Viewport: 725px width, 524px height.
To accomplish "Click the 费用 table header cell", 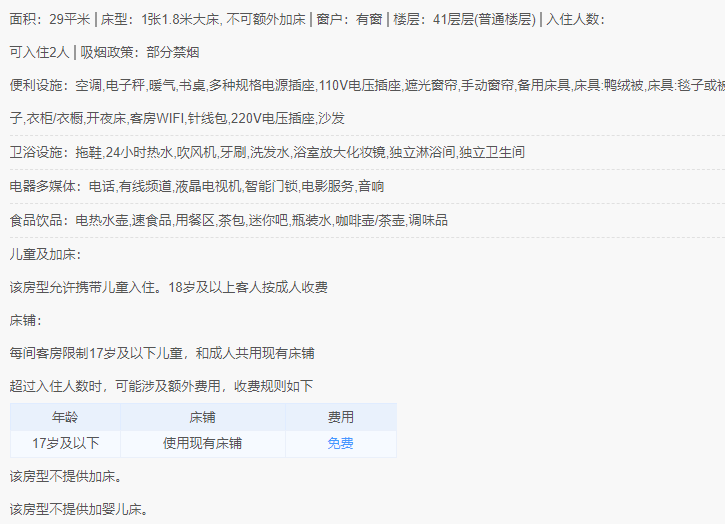I will [341, 417].
